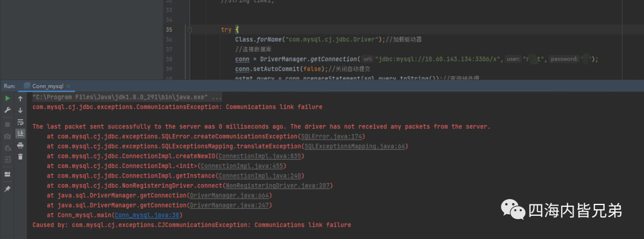The width and height of the screenshot is (644, 239).
Task: Click the Dump Threads camera icon
Action: pyautogui.click(x=7, y=136)
